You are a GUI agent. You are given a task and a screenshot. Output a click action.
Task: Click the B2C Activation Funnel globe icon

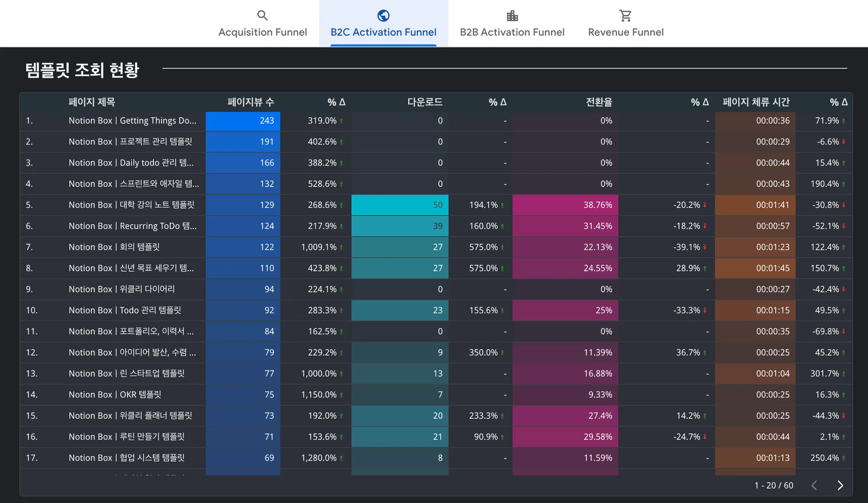383,16
